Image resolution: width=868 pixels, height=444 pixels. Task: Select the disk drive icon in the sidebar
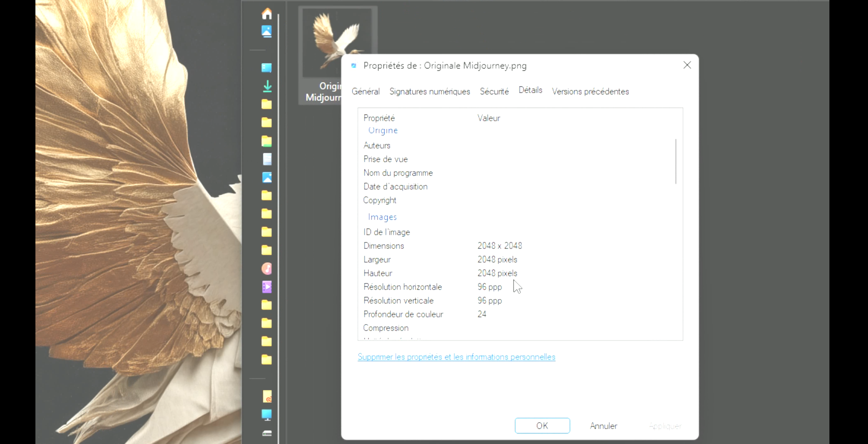coord(267,433)
